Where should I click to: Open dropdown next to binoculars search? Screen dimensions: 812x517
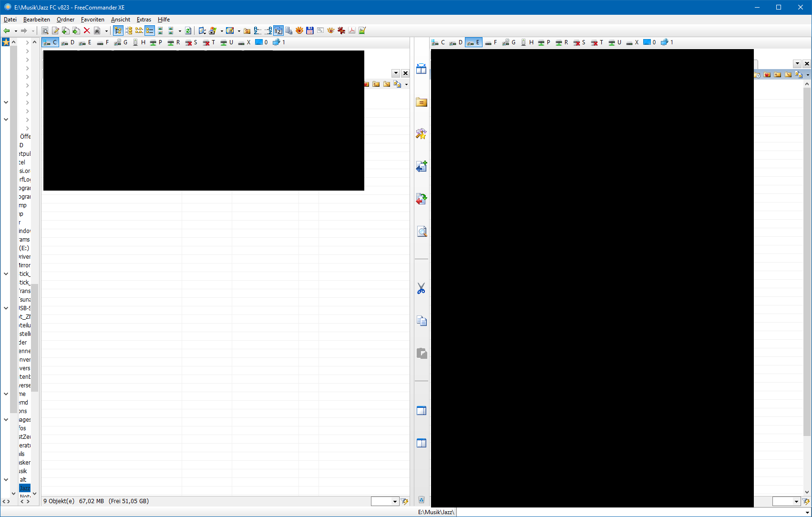click(106, 31)
